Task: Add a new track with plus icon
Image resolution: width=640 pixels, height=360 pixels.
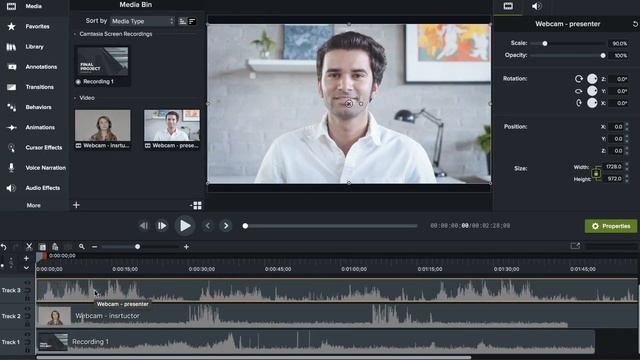Action: point(26,258)
